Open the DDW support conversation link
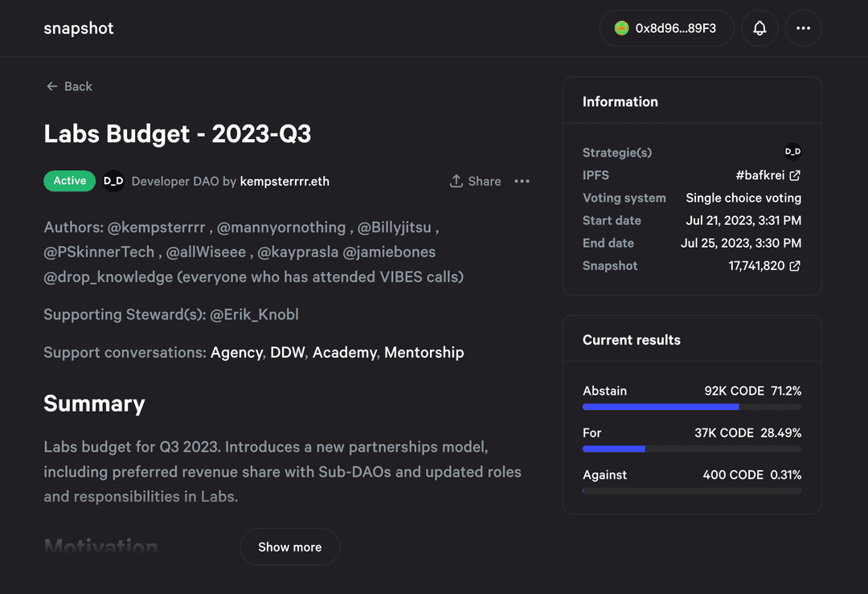Screen dimensions: 868x594 (287, 353)
